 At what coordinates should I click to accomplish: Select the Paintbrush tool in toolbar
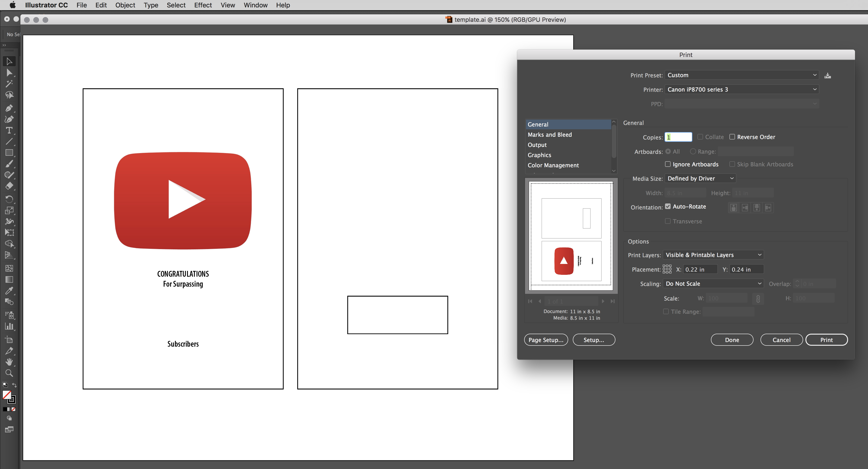(x=9, y=164)
